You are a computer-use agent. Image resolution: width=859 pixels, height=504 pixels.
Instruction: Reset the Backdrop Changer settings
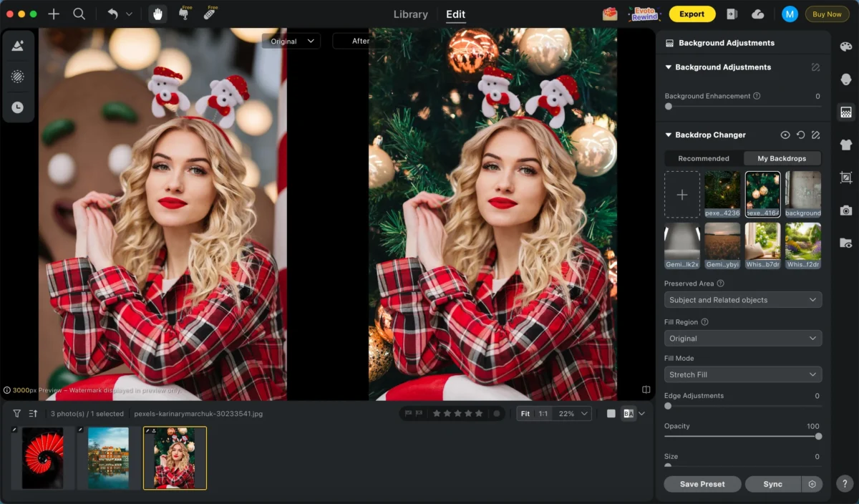tap(801, 135)
